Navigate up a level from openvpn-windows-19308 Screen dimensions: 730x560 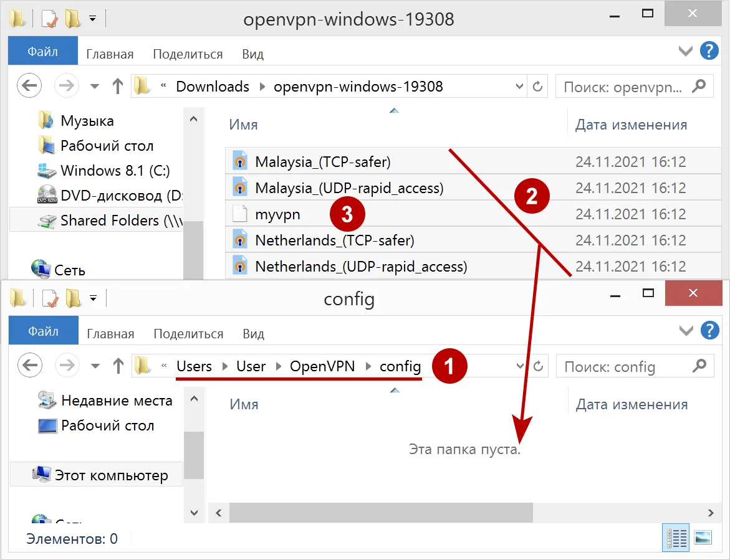click(x=117, y=85)
